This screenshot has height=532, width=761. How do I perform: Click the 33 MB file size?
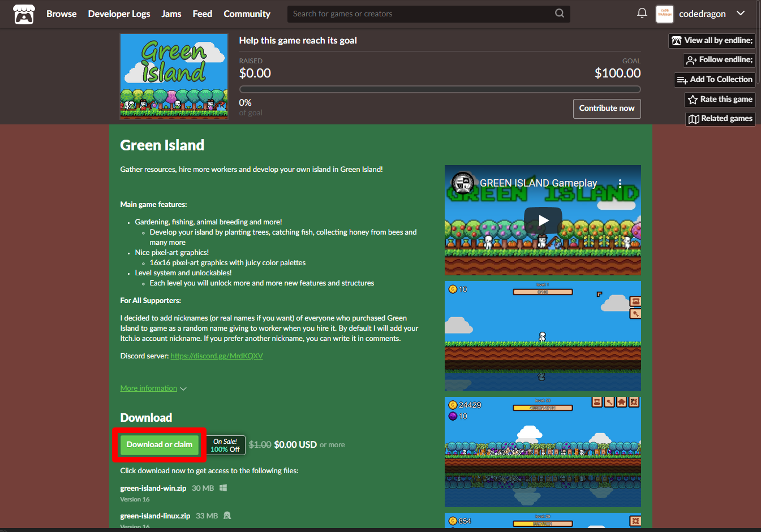(x=207, y=516)
